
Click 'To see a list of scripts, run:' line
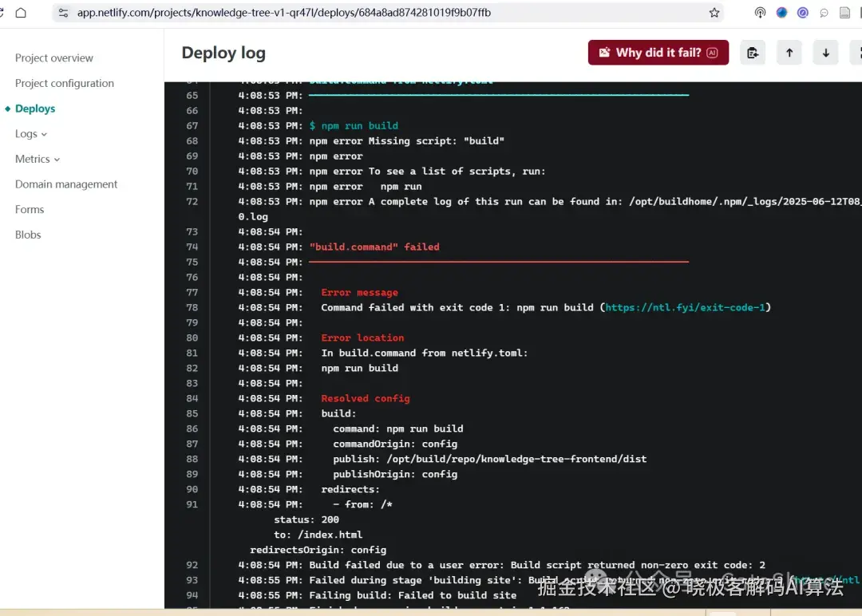tap(427, 171)
